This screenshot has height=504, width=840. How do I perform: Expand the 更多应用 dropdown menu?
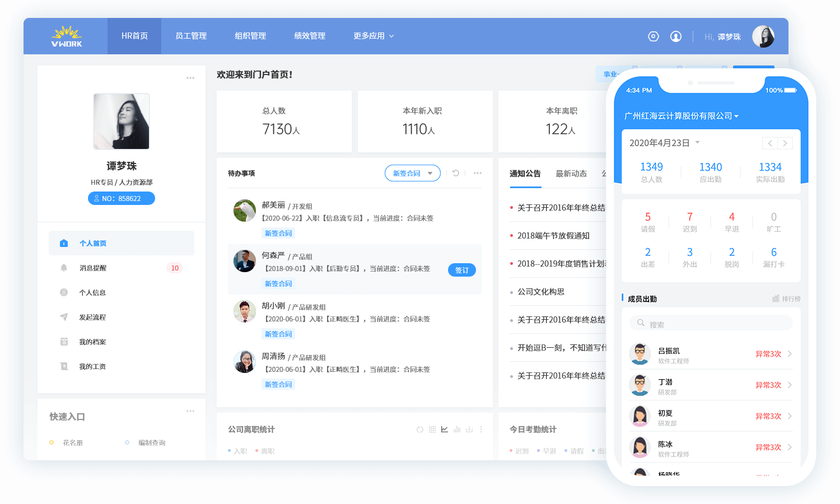point(374,36)
